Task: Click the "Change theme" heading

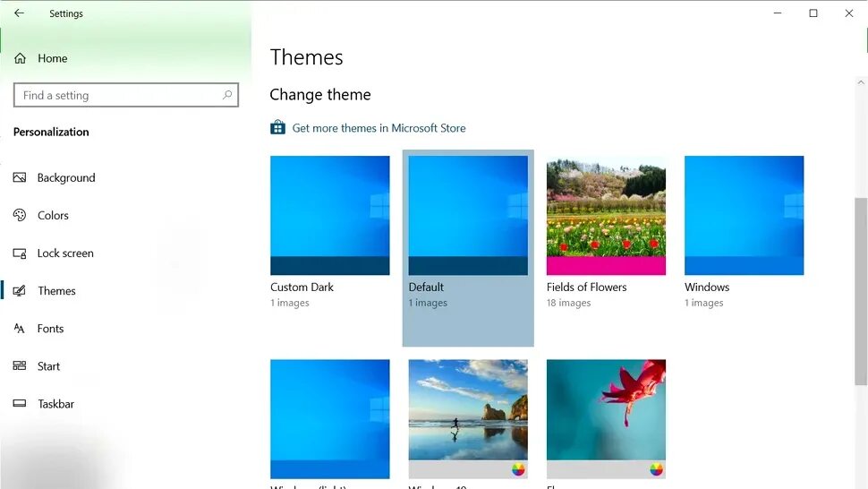Action: 320,95
